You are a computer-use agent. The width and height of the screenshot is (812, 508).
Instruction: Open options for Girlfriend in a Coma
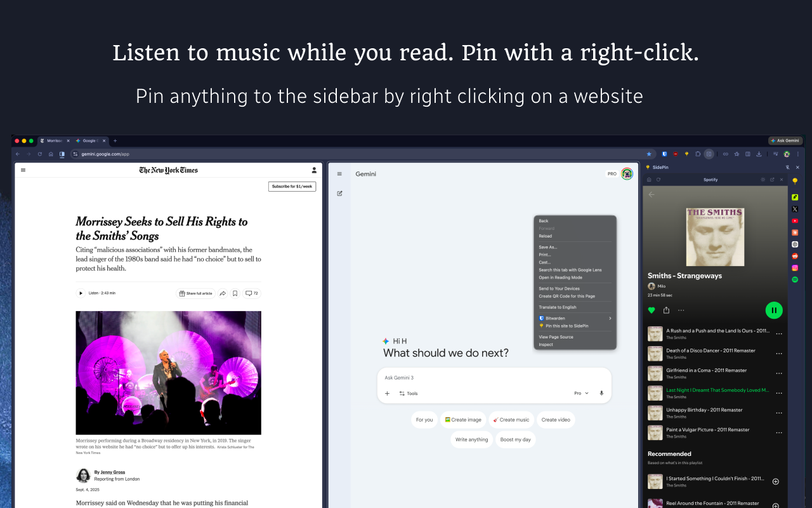779,373
